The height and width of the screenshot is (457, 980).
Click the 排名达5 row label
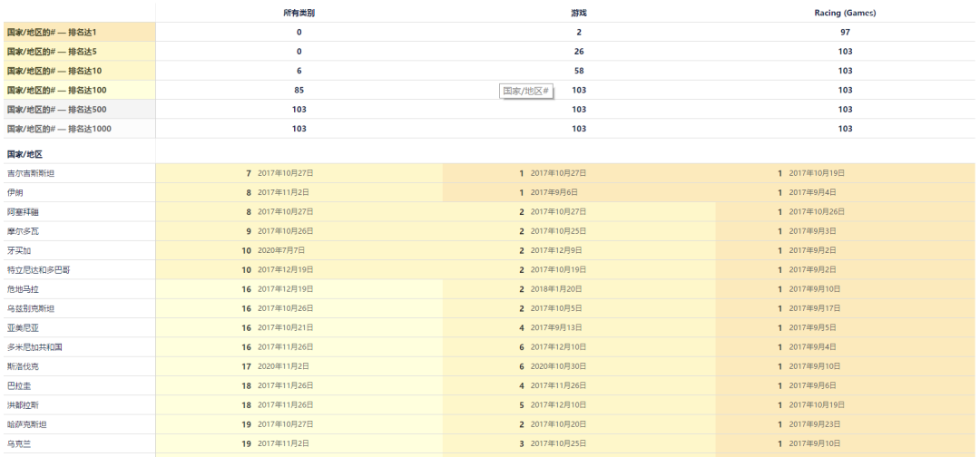click(x=58, y=52)
